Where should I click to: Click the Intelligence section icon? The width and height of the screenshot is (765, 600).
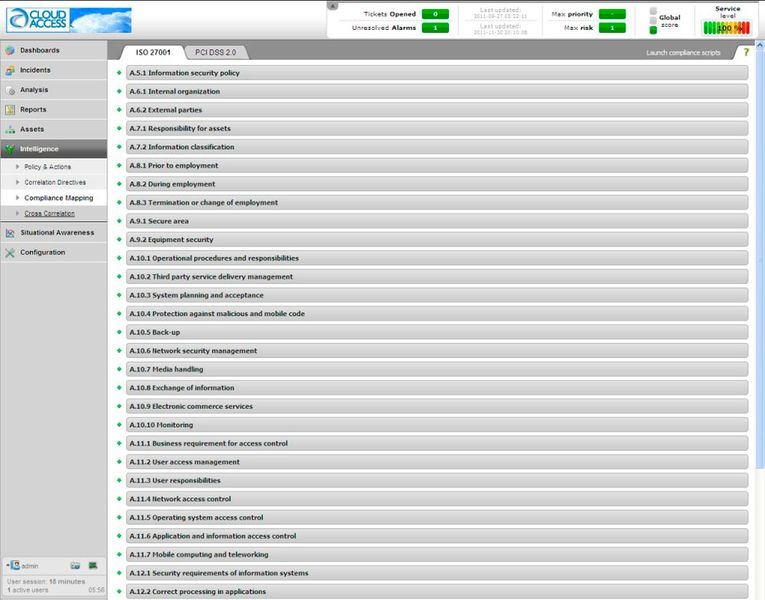point(10,149)
